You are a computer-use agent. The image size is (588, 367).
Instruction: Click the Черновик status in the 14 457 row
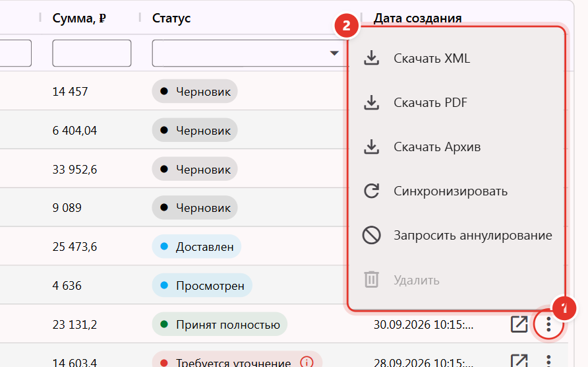[194, 91]
